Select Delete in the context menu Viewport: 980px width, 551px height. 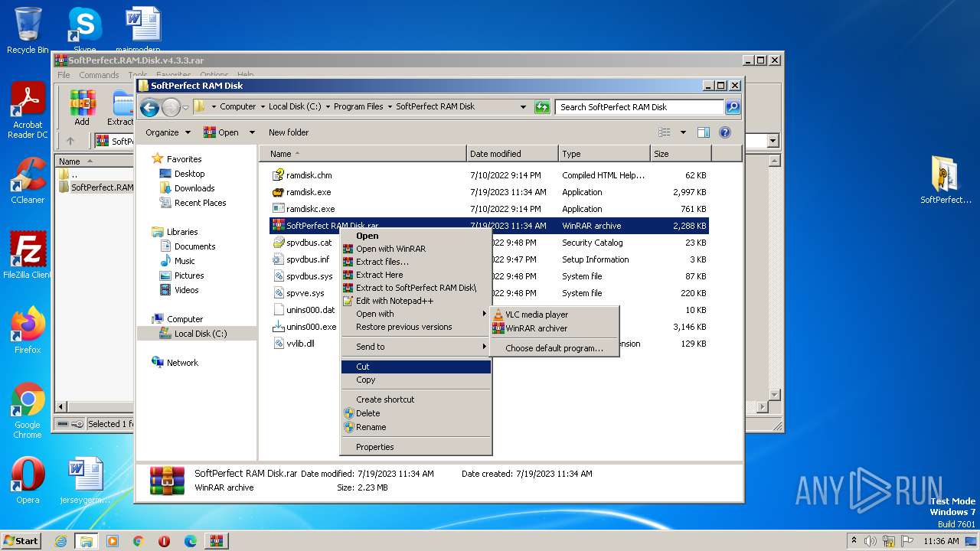click(x=416, y=413)
